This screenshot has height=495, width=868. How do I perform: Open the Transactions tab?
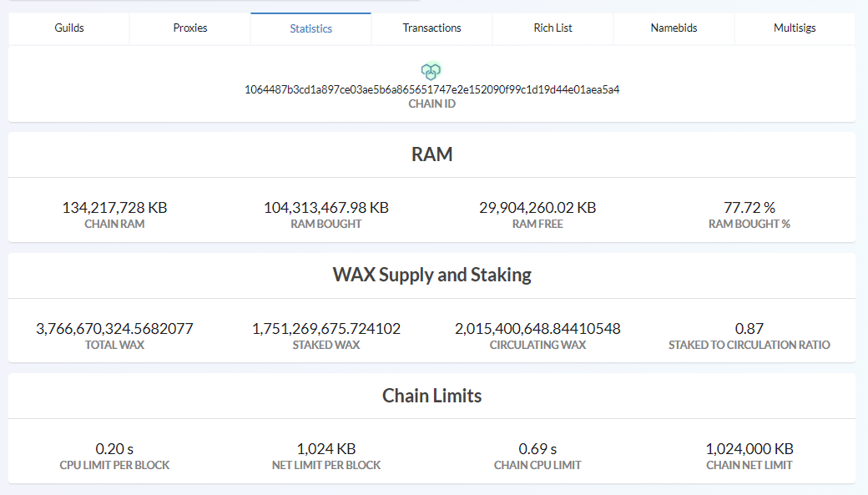431,28
